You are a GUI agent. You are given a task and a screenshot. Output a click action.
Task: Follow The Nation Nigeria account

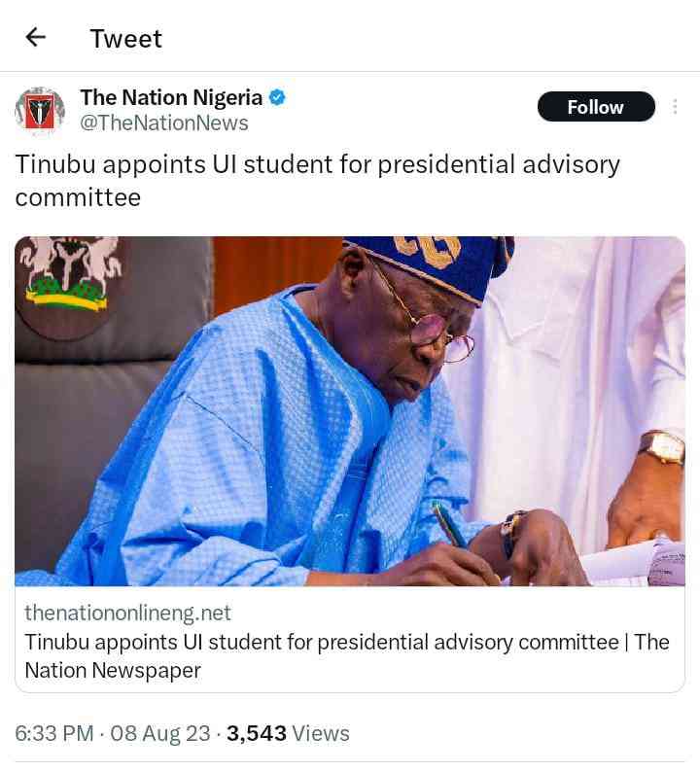point(595,107)
